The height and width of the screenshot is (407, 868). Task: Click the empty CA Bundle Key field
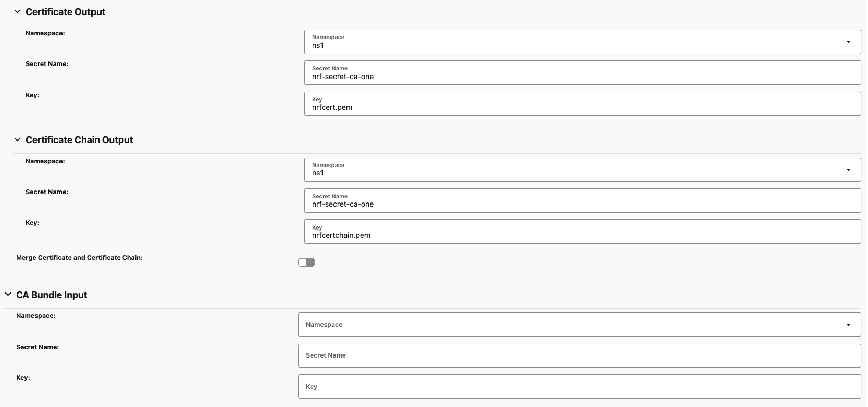click(x=579, y=387)
